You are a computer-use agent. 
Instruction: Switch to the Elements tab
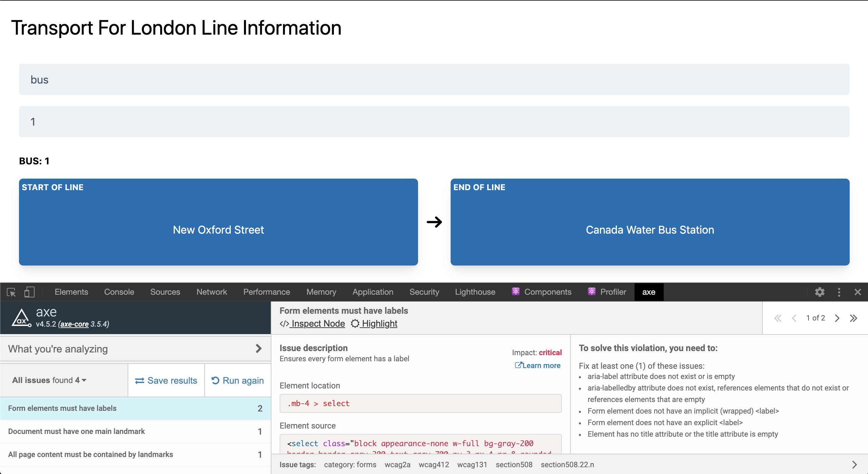tap(71, 292)
